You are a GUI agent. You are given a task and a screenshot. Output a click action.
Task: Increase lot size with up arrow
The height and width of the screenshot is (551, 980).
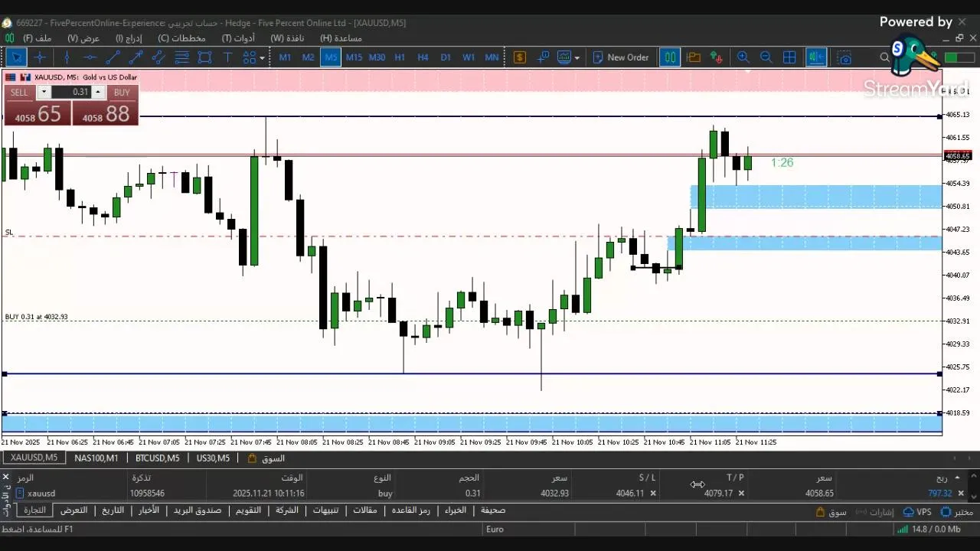click(97, 92)
